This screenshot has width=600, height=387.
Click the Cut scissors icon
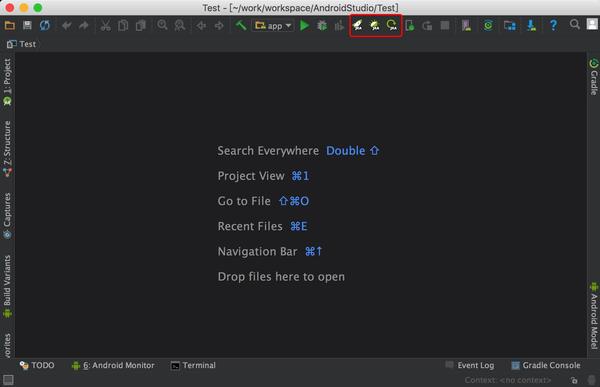click(x=105, y=26)
